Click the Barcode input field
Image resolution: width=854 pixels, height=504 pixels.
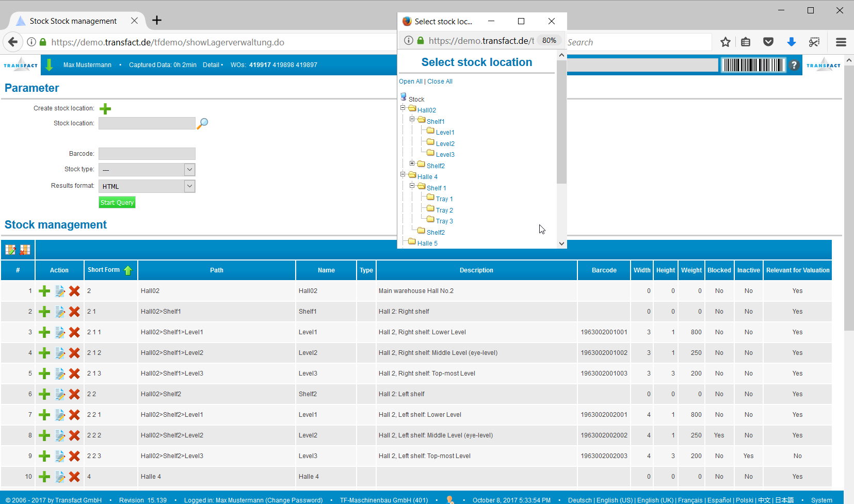coord(147,154)
